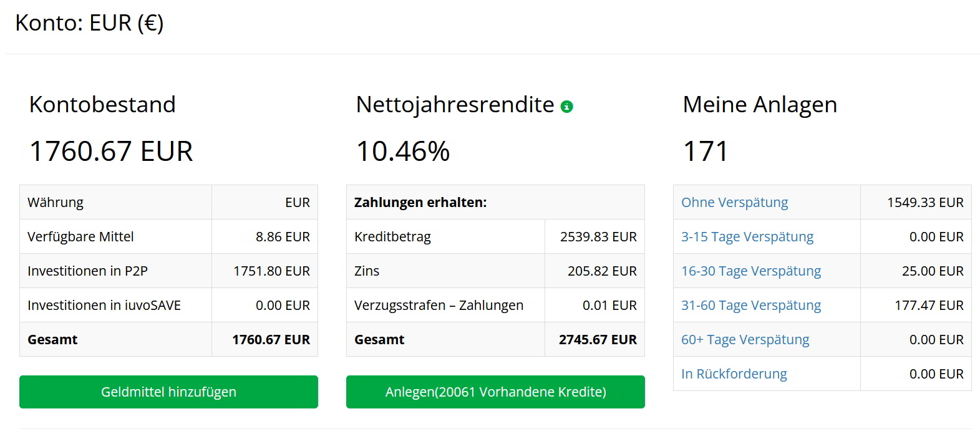Click the Investitionen in P2P amount
Screen dimensions: 980x444
[x=271, y=271]
